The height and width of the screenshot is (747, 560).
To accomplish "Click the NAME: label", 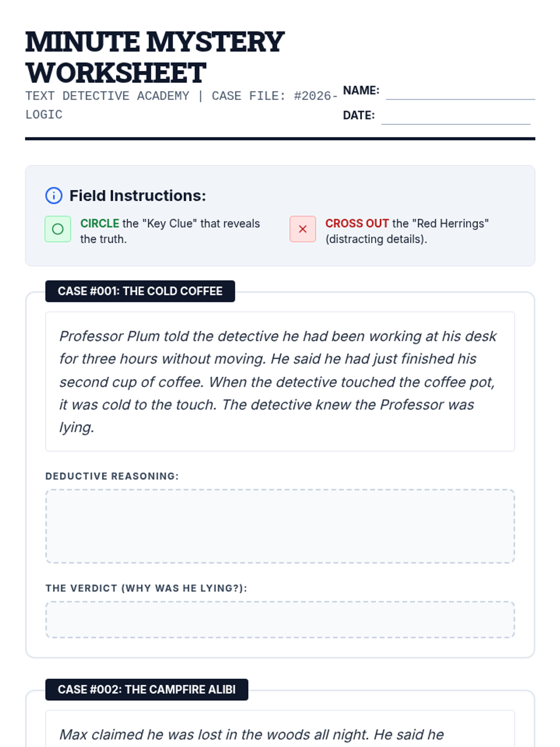I will click(361, 91).
